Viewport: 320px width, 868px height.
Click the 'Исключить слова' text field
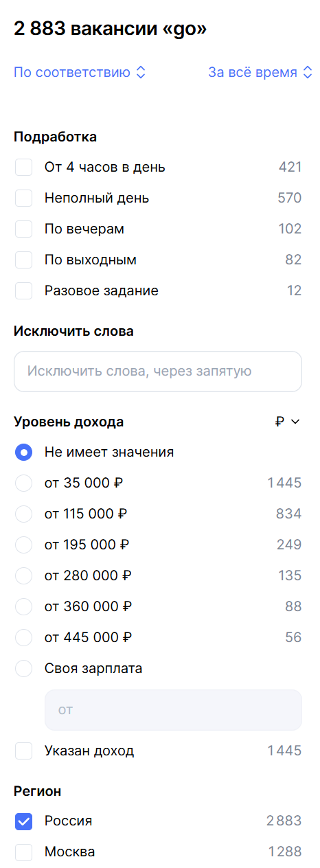click(158, 372)
